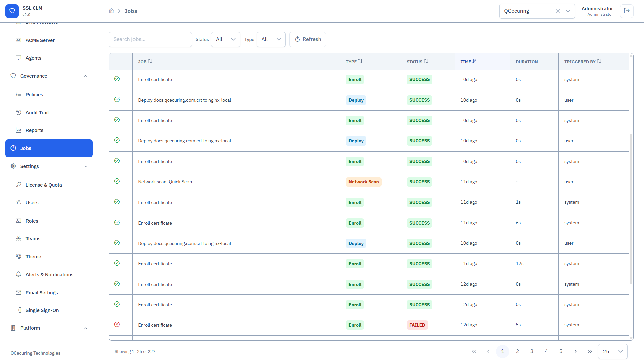Viewport: 644px width, 362px height.
Task: Click the Network Scan type badge
Action: pos(364,182)
